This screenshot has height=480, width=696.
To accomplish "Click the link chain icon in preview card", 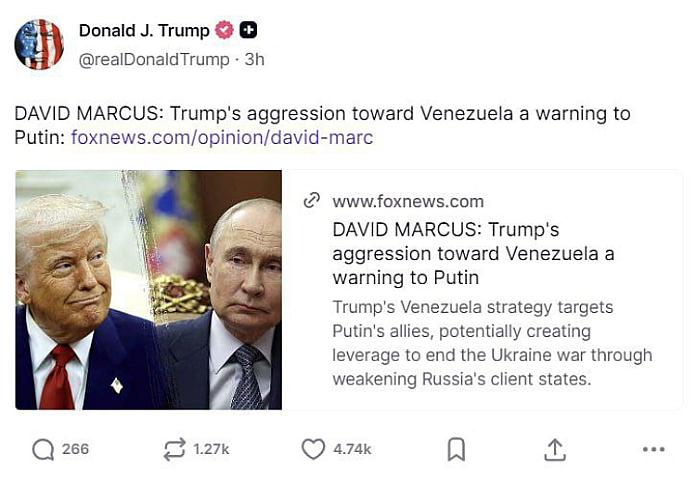I will (x=312, y=200).
